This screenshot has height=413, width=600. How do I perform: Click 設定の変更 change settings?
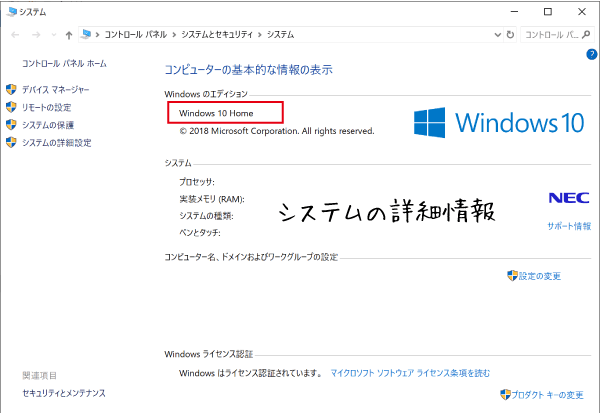540,276
